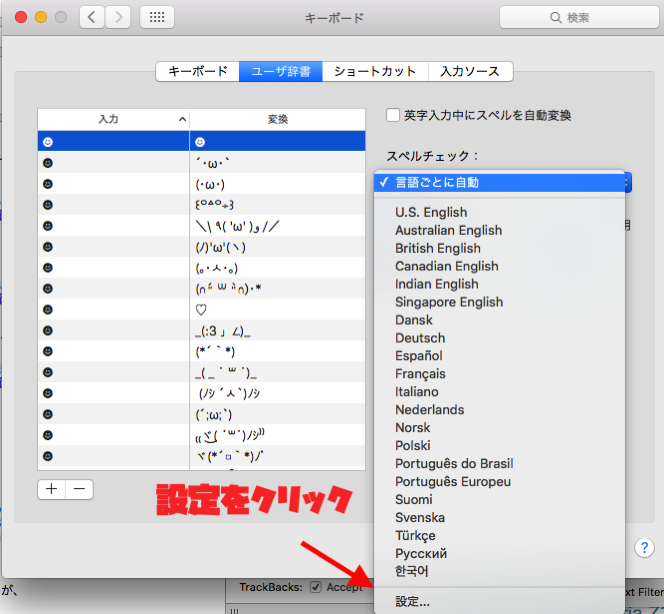Open the 入力ソース tab
The image size is (664, 614).
pyautogui.click(x=470, y=71)
